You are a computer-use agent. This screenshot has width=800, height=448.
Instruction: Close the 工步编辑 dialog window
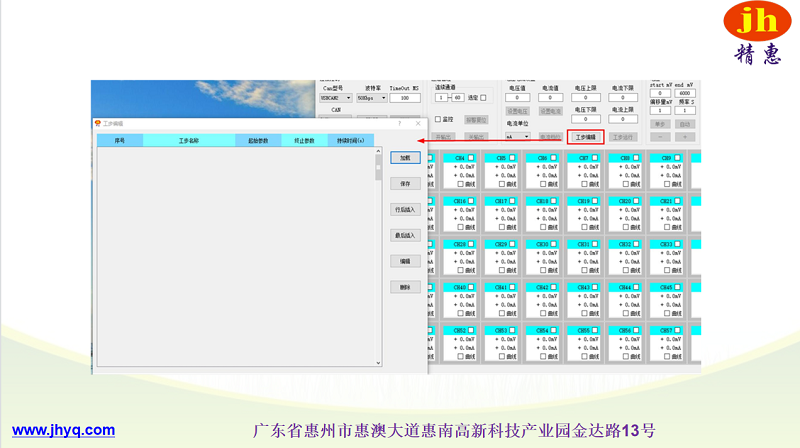pos(418,124)
